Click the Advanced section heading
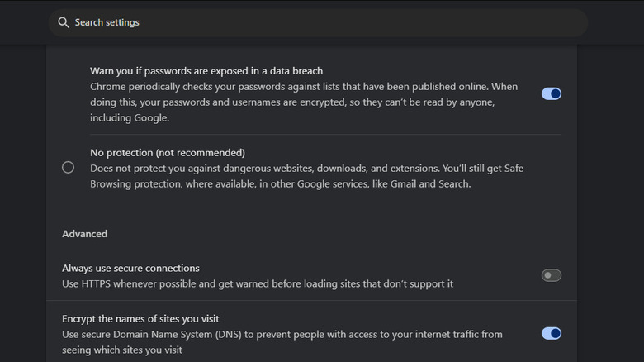 point(84,234)
